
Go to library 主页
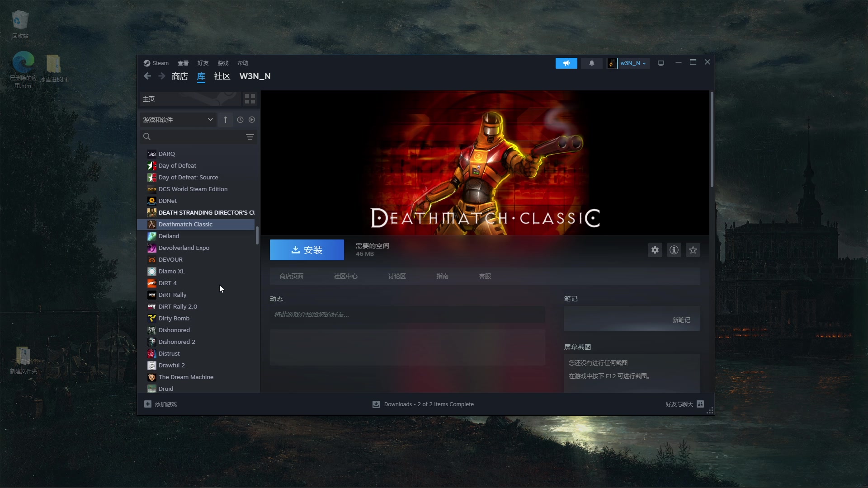190,99
